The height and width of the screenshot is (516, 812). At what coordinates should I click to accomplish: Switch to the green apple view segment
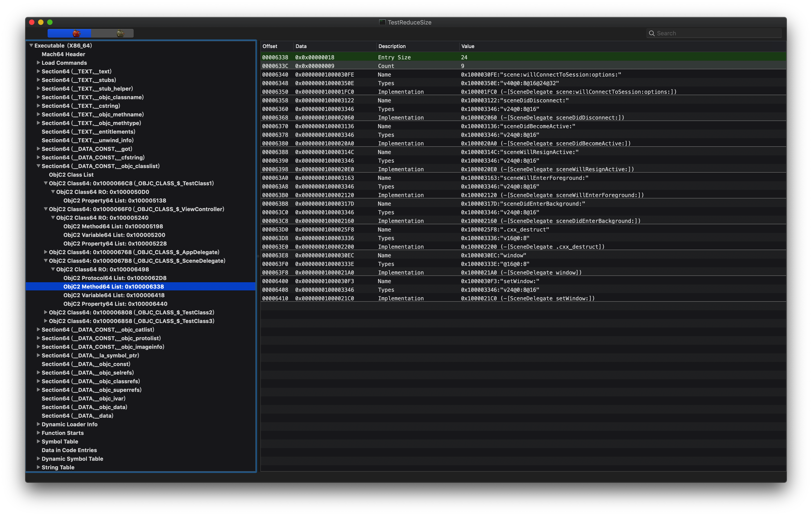point(112,33)
